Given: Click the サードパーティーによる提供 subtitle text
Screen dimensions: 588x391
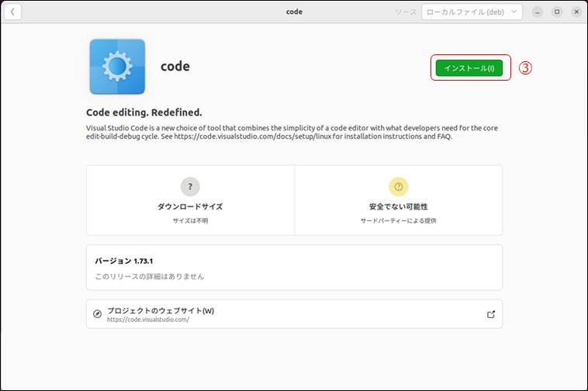Looking at the screenshot, I should 398,221.
